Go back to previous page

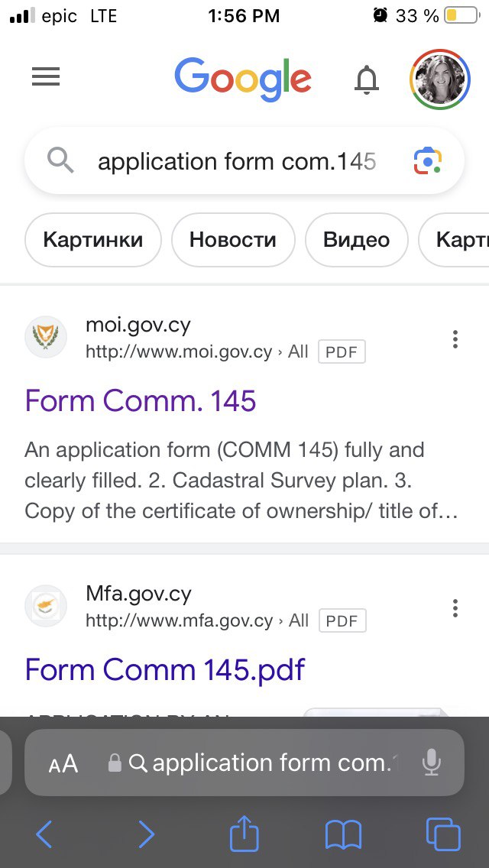[45, 834]
